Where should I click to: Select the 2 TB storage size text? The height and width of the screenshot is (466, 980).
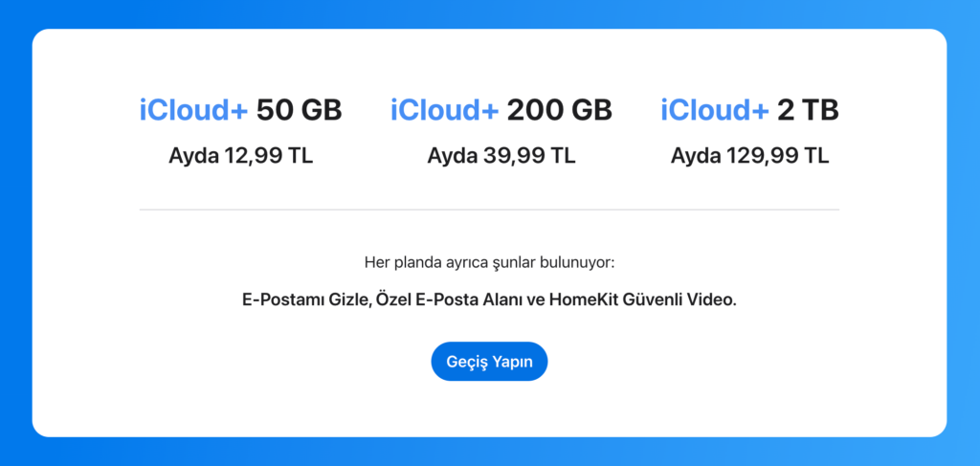tap(808, 111)
